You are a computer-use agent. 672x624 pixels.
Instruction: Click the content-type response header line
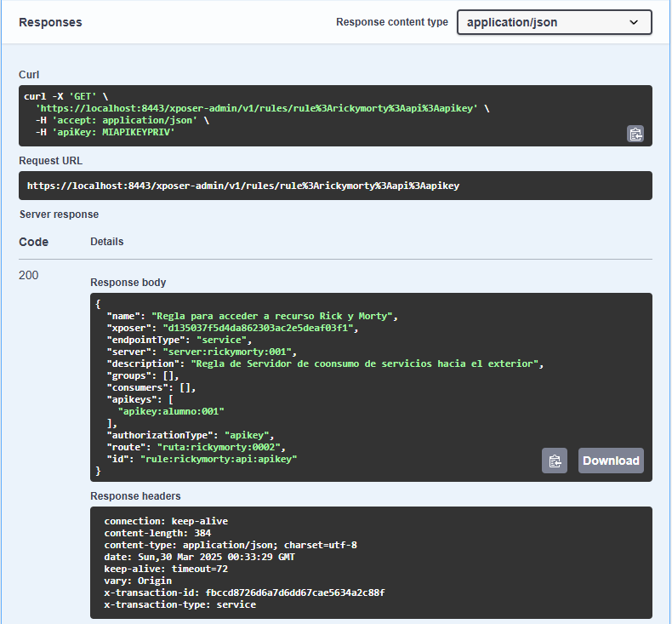tap(231, 545)
